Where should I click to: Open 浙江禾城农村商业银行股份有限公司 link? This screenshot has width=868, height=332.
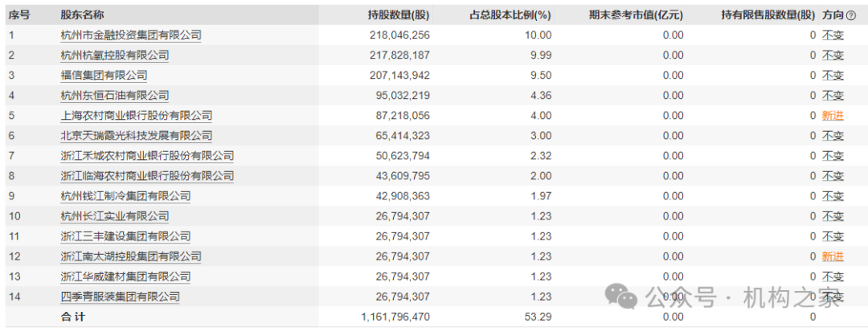click(147, 156)
